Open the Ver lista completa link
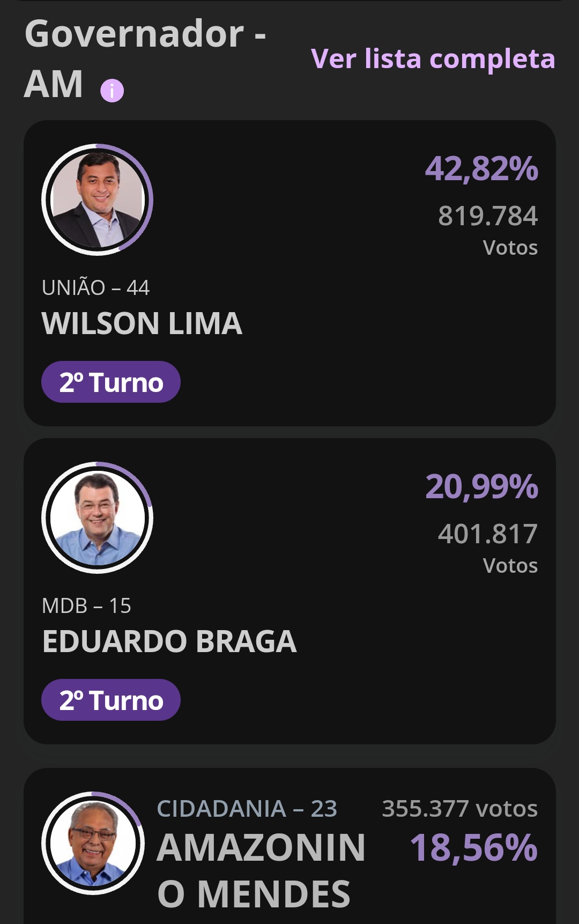This screenshot has width=579, height=924. (x=433, y=58)
